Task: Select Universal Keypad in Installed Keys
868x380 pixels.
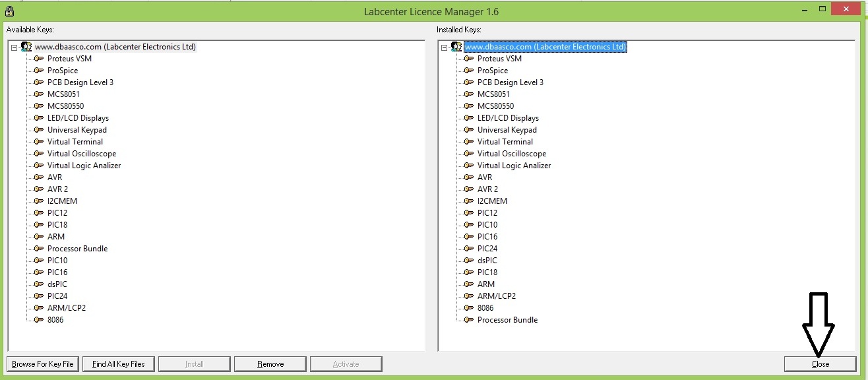Action: (x=507, y=130)
